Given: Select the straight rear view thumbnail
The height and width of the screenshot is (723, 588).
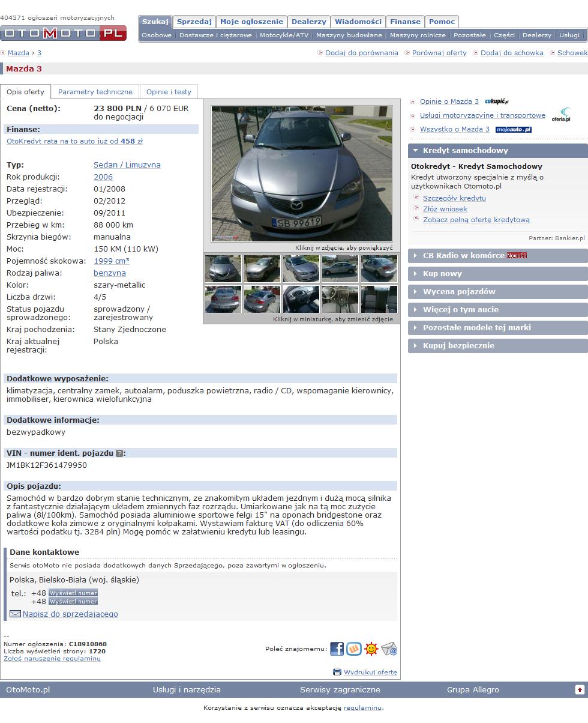Looking at the screenshot, I should coord(223,299).
